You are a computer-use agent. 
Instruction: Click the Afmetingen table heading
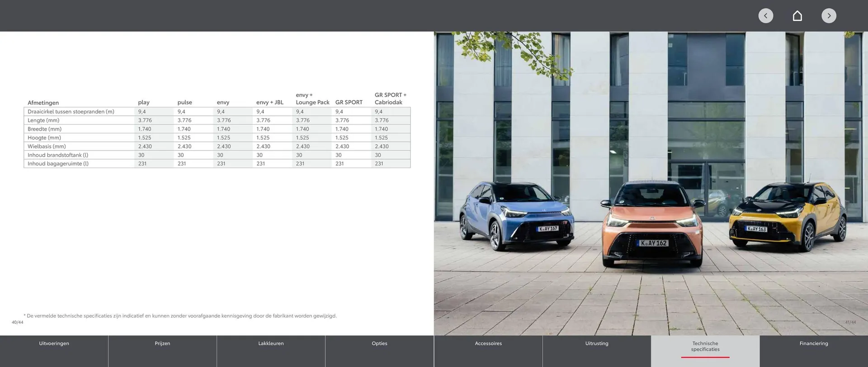pos(43,103)
